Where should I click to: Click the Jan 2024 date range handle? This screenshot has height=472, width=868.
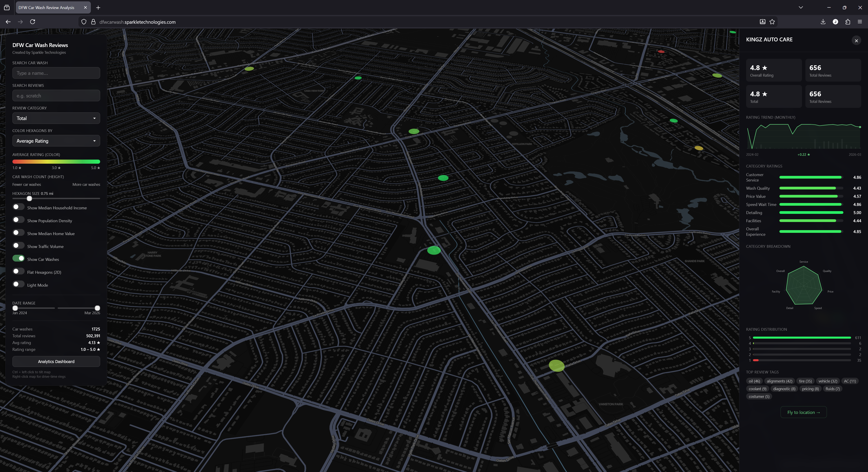click(x=15, y=308)
